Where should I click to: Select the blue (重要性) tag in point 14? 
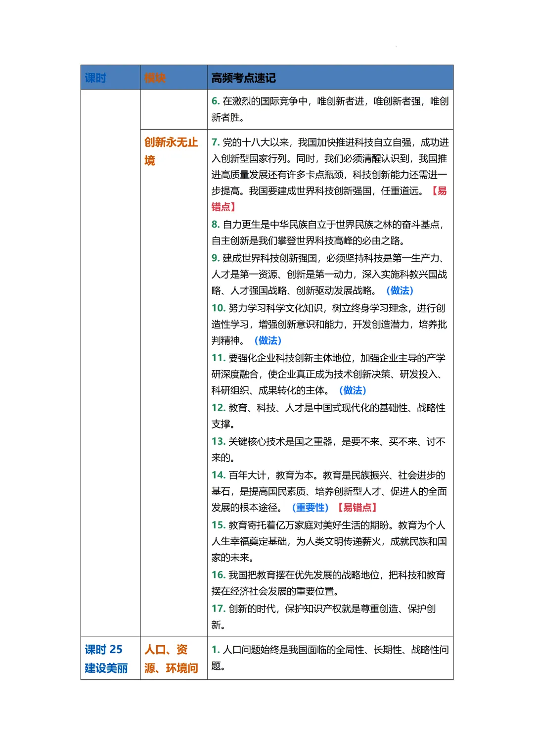coord(311,508)
